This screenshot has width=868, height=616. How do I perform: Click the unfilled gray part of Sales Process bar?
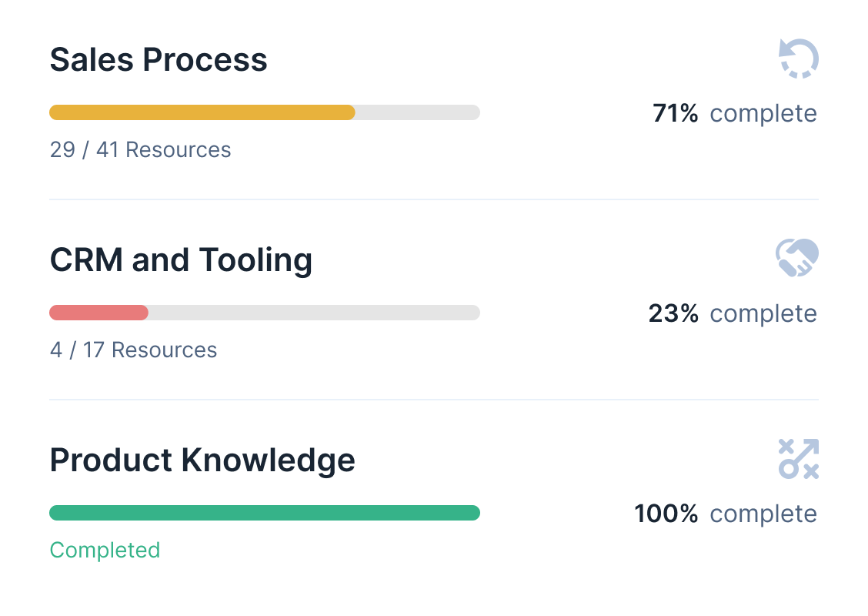point(417,112)
